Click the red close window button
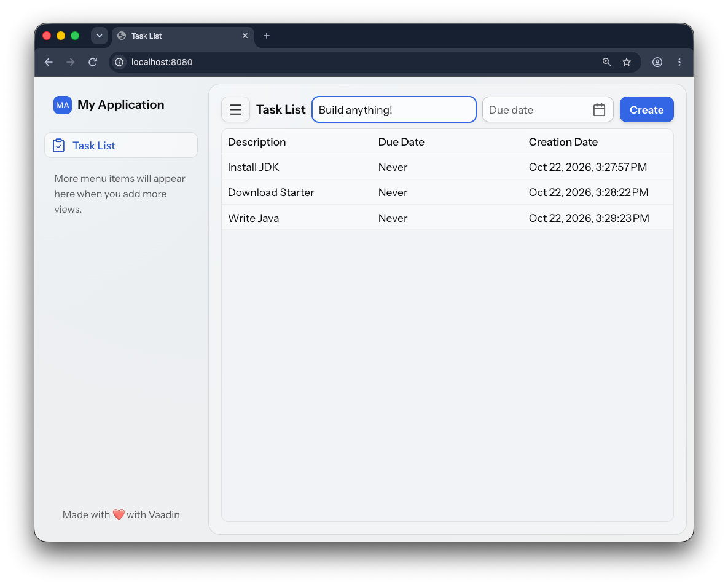This screenshot has height=587, width=728. click(x=47, y=36)
